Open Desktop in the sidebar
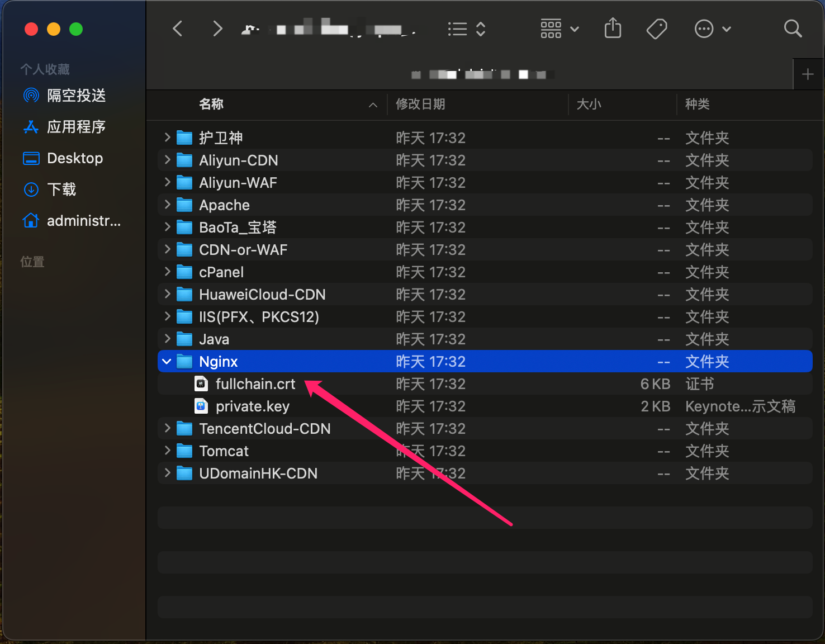Screen dimensions: 825x644 [75, 158]
